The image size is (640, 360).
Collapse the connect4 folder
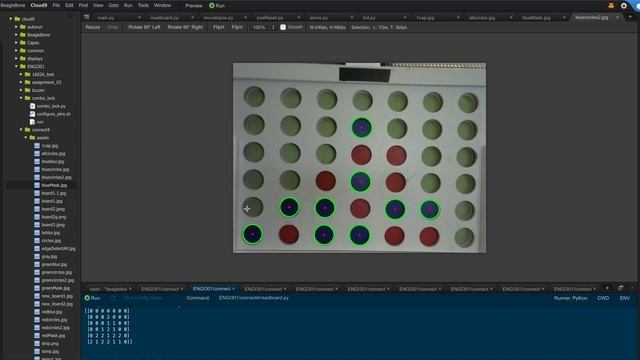[21, 130]
